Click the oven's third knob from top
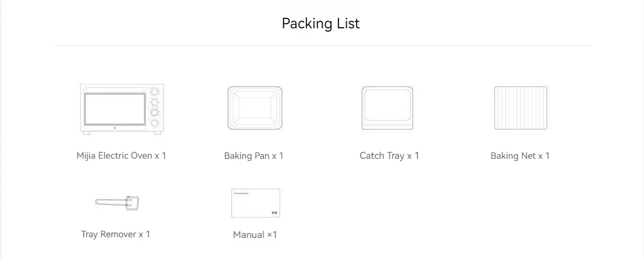Viewport: 644px width, 260px height. [155, 112]
